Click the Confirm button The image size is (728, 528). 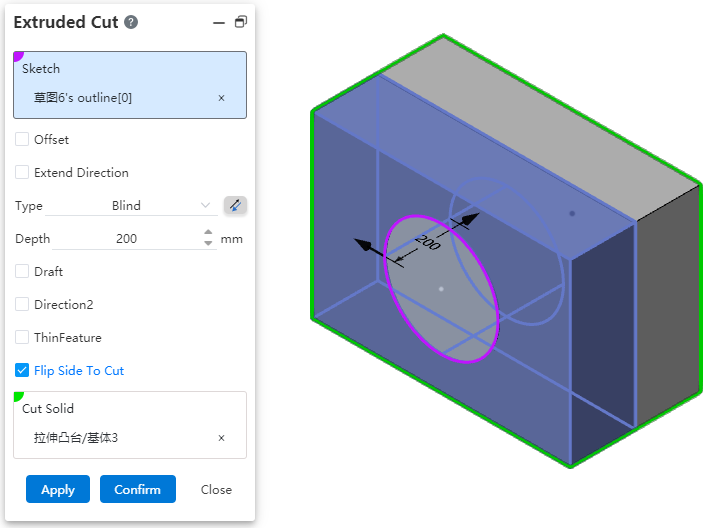[137, 489]
